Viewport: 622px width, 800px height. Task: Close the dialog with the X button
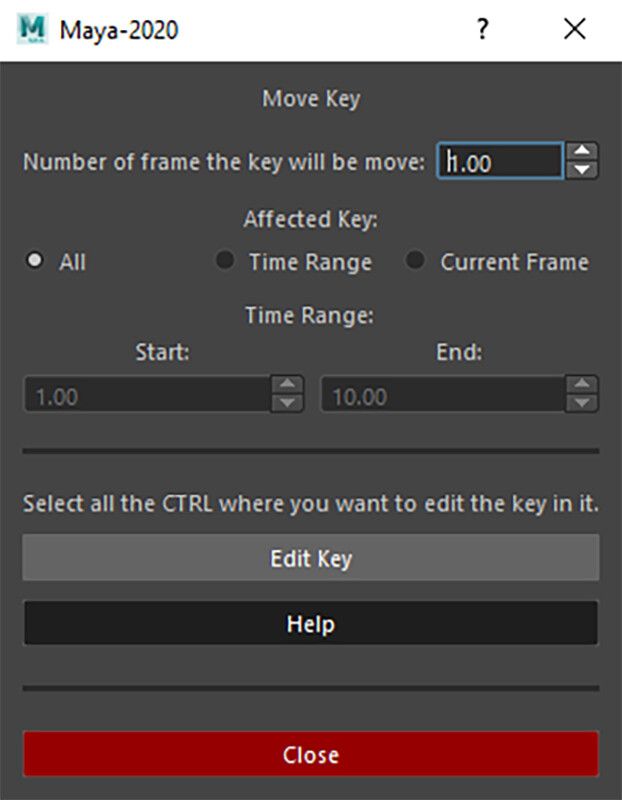tap(575, 29)
